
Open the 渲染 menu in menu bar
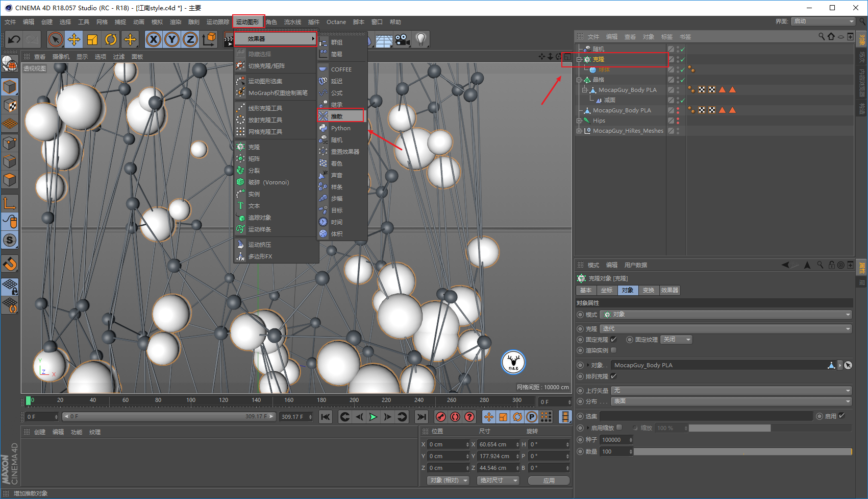175,22
